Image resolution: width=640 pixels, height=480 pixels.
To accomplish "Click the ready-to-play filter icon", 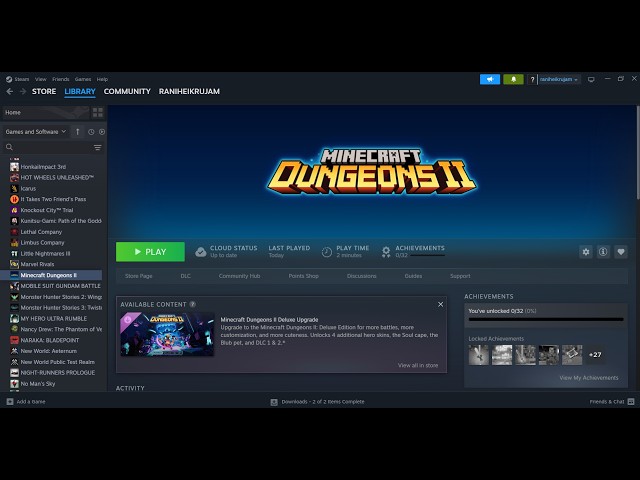I will point(102,132).
